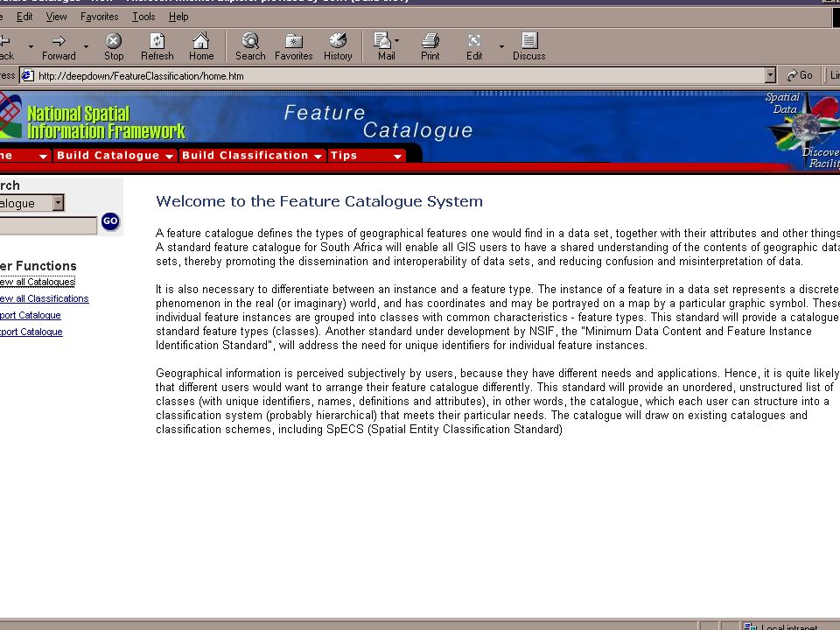This screenshot has width=840, height=630.
Task: Expand the address bar URL dropdown
Action: coord(770,75)
